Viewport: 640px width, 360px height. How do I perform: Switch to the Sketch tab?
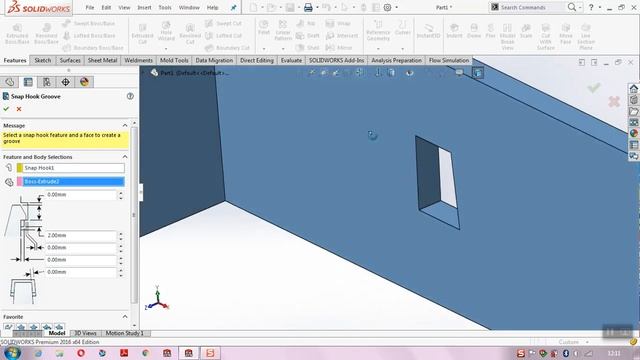42,60
